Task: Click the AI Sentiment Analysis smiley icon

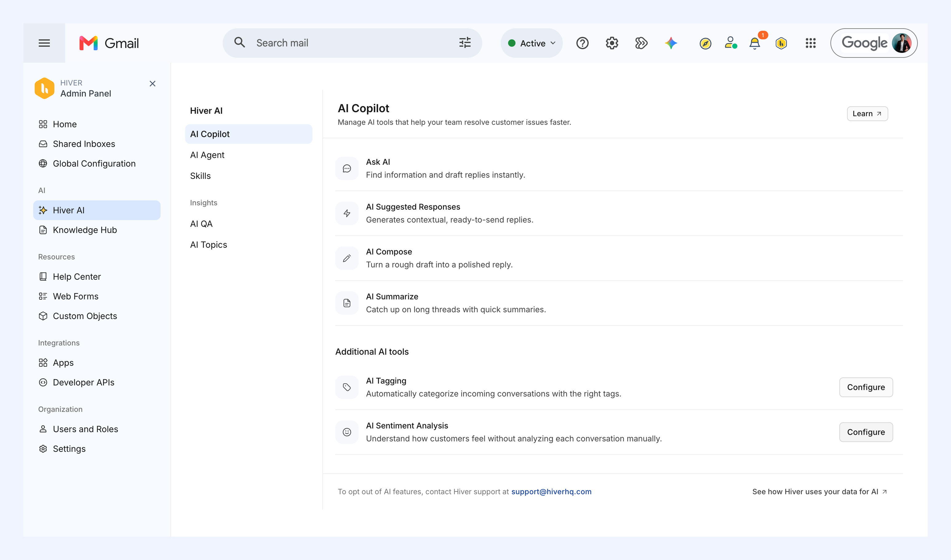Action: click(x=347, y=432)
